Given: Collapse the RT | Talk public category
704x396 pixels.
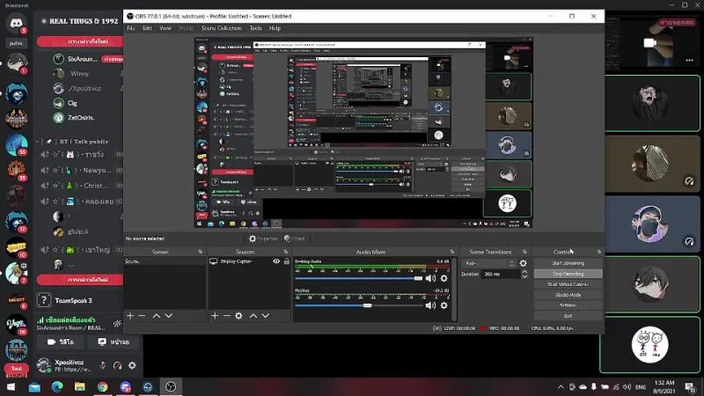Looking at the screenshot, I should 74,141.
